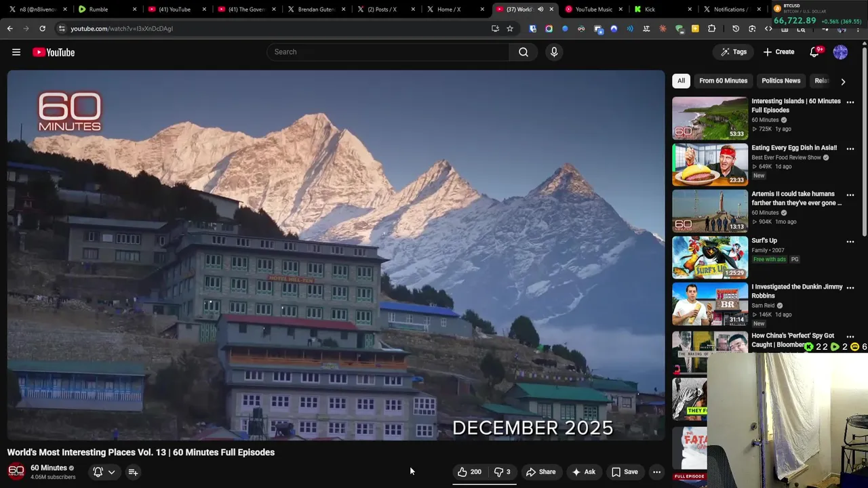Open the YouTube guide hamburger menu
The height and width of the screenshot is (488, 868).
[16, 52]
